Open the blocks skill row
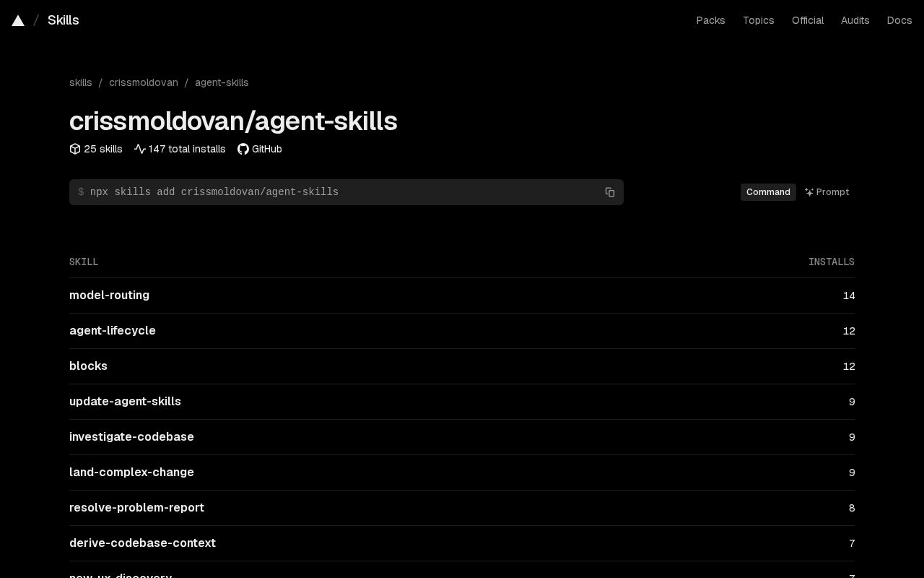Image resolution: width=924 pixels, height=578 pixels. 462,366
